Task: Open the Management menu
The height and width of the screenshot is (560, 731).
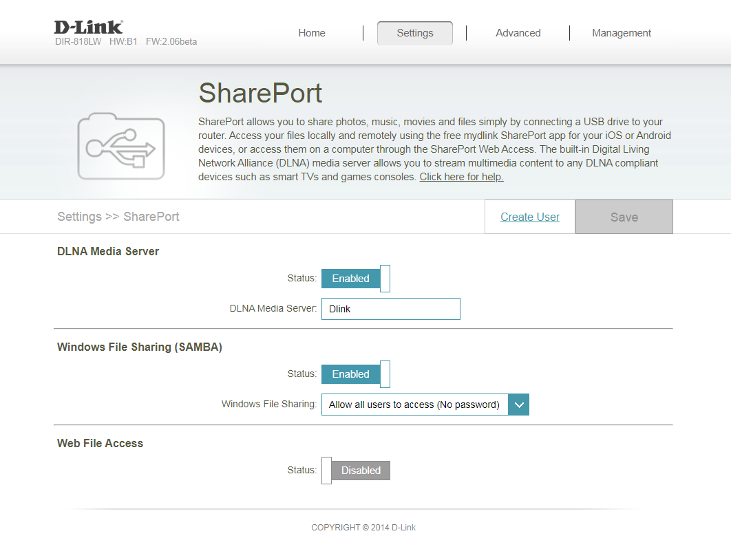Action: [x=621, y=33]
